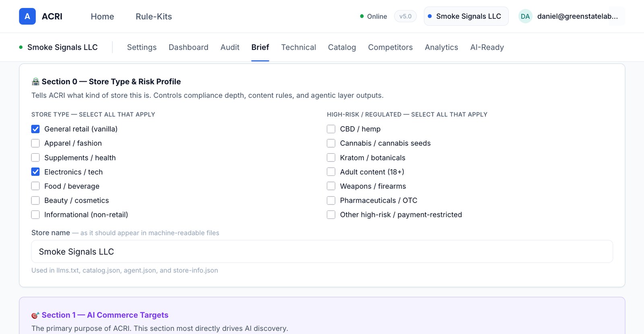Go to the Home page
This screenshot has width=644, height=334.
(x=102, y=16)
